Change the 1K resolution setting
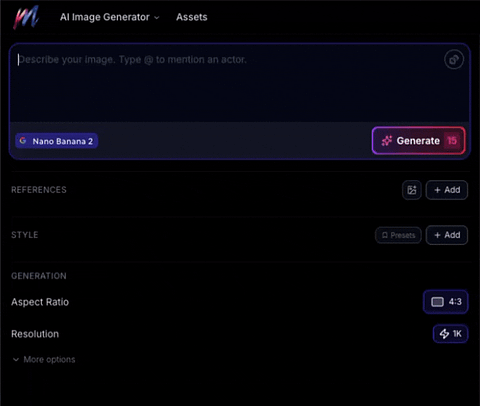 tap(450, 334)
